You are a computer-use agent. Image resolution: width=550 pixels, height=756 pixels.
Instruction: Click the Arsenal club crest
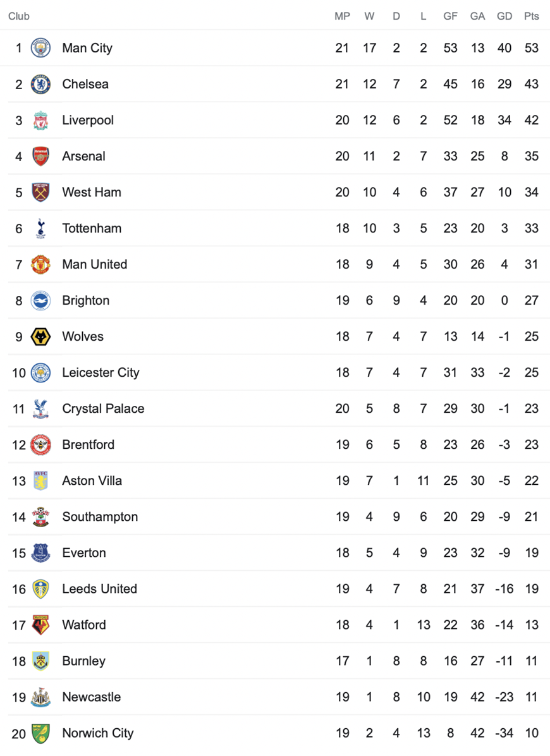pos(40,156)
